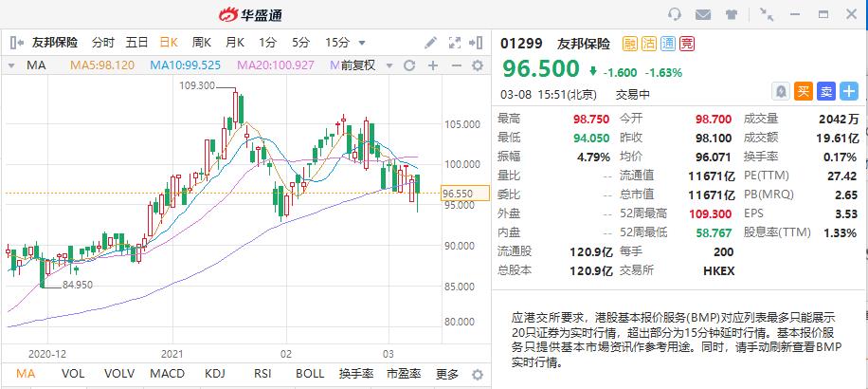
Task: Open the mail messages icon
Action: [703, 15]
